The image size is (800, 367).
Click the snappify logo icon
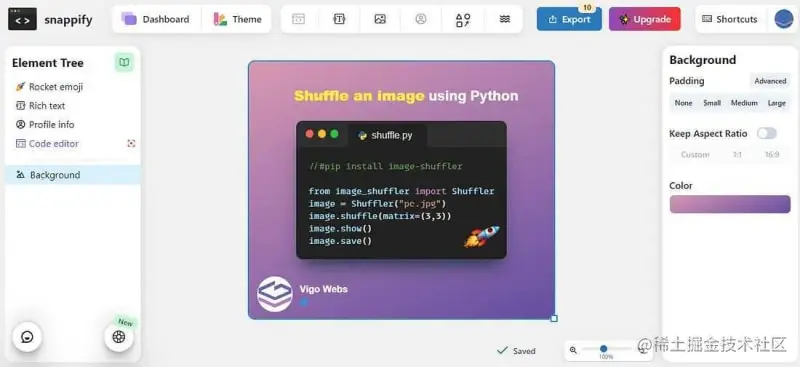click(22, 19)
